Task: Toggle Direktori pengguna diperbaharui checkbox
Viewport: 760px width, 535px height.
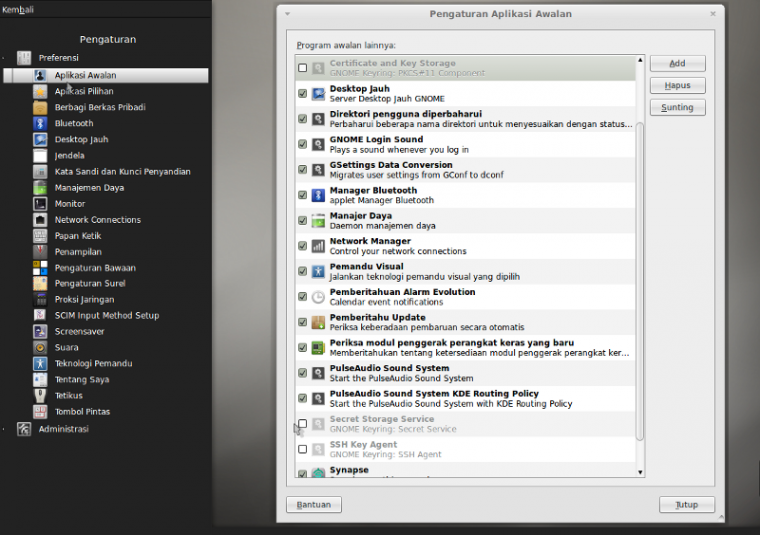Action: [302, 119]
